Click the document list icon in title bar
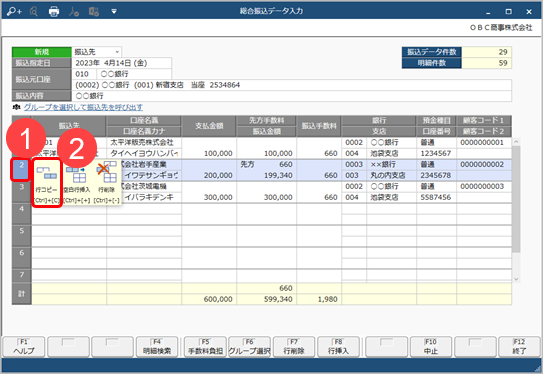The image size is (543, 374). point(94,11)
